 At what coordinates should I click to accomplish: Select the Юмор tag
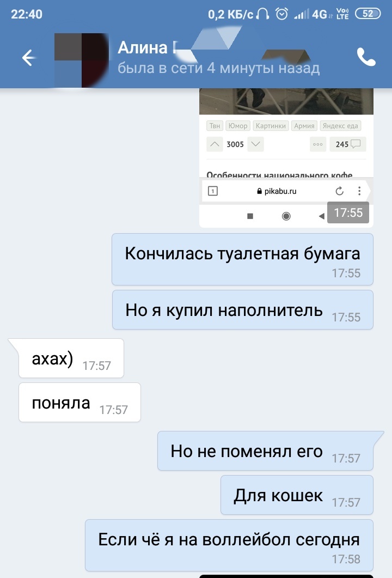[x=238, y=126]
